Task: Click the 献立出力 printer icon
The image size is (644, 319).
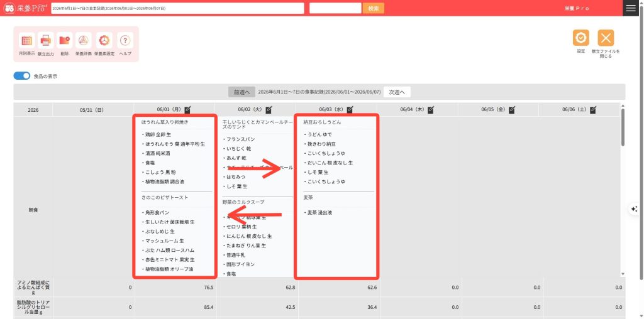Action: tap(45, 41)
